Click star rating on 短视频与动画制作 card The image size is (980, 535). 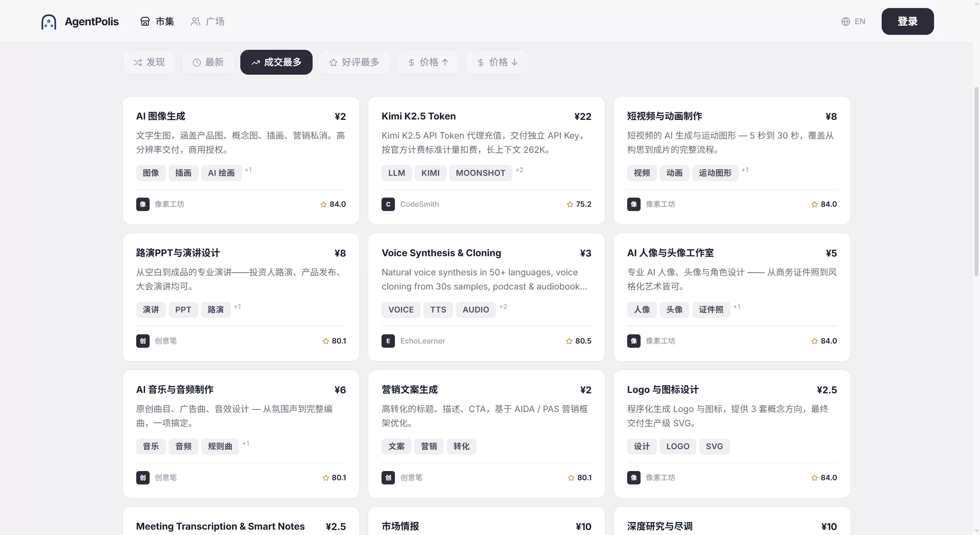point(824,204)
